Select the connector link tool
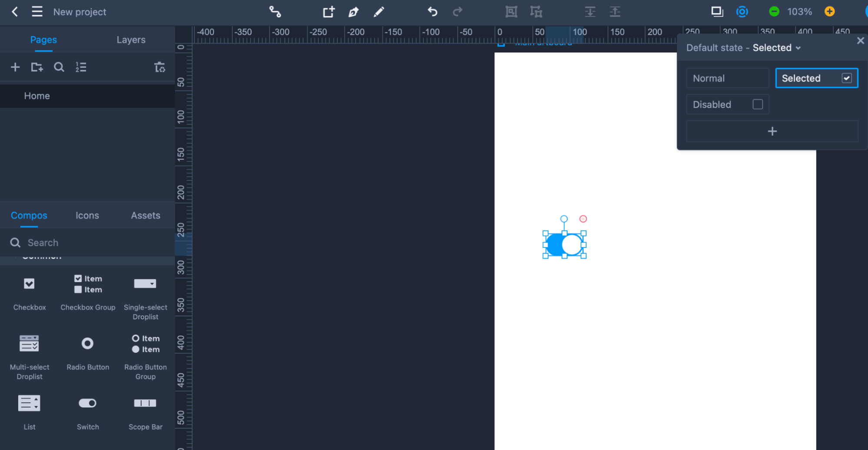The width and height of the screenshot is (868, 450). (275, 12)
